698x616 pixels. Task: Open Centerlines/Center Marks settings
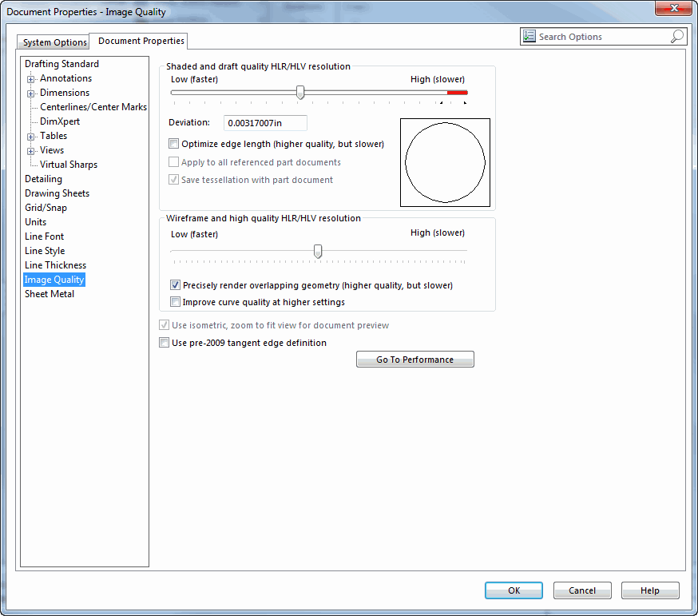(93, 107)
